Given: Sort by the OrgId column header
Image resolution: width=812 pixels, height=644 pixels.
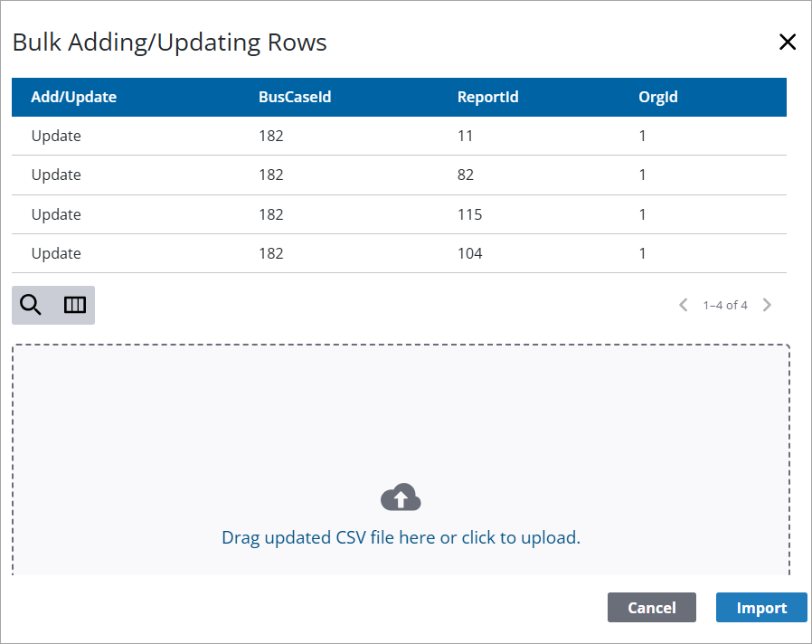Looking at the screenshot, I should [x=658, y=97].
